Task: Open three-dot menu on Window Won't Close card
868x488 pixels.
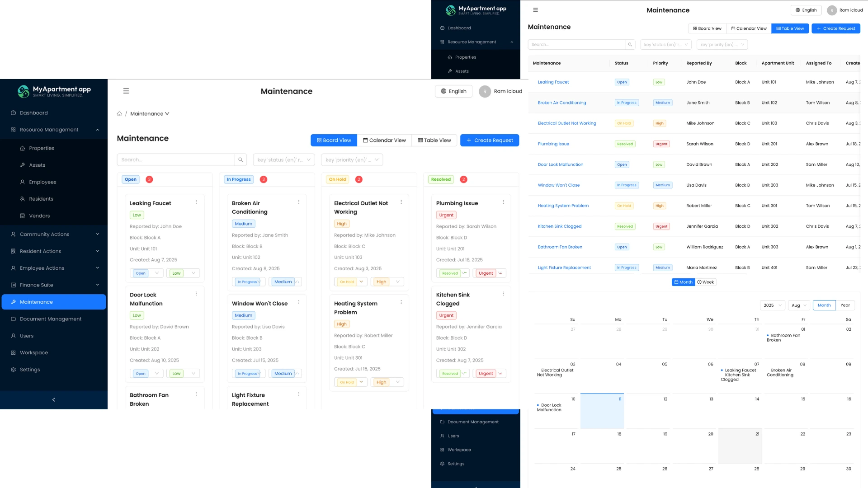Action: tap(299, 302)
